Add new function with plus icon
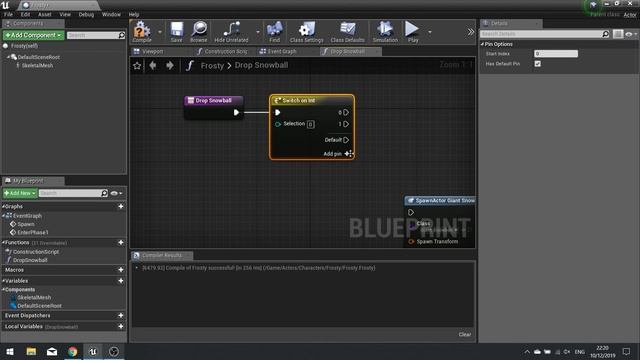The image size is (640, 360). click(121, 242)
